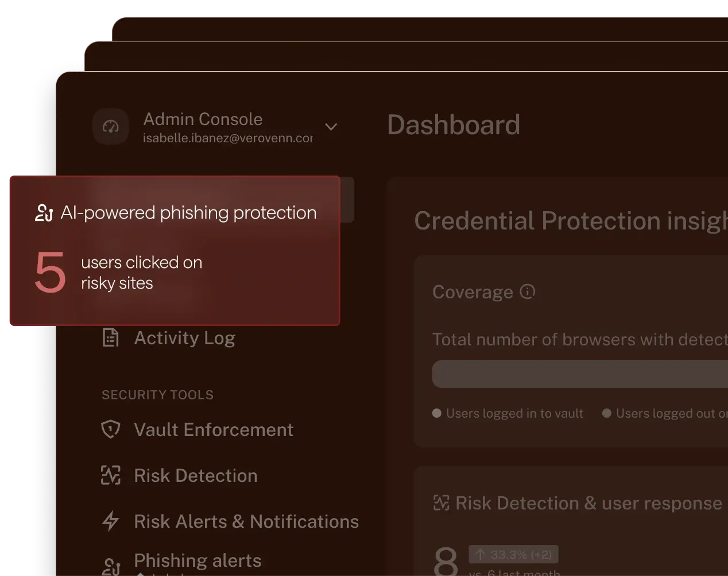Click 'users clicked on risky sites' text
The width and height of the screenshot is (728, 576).
(142, 273)
